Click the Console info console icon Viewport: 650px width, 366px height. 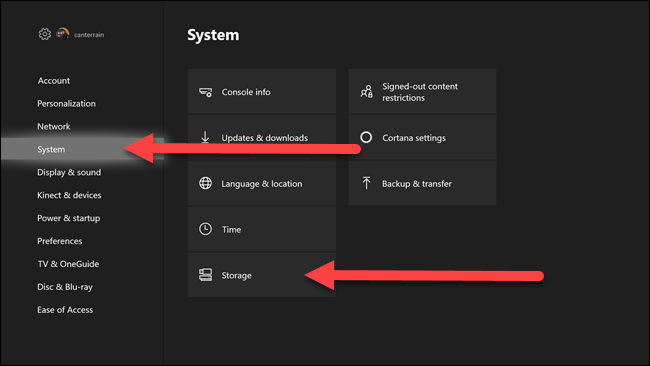click(206, 92)
